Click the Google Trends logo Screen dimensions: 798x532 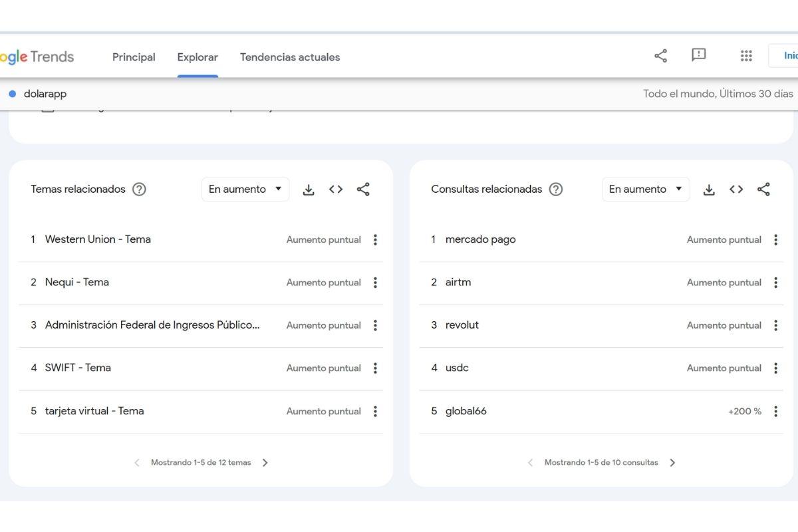[37, 57]
